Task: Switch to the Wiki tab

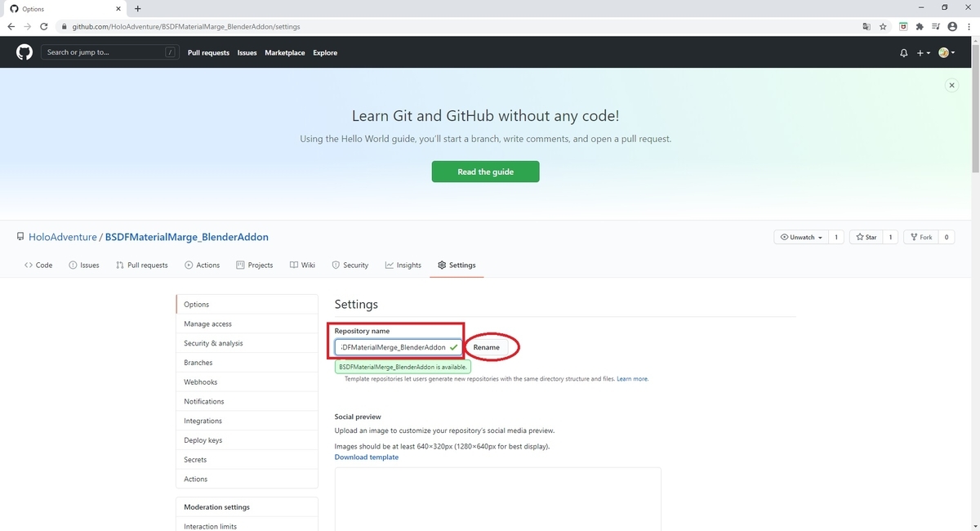Action: [x=302, y=265]
